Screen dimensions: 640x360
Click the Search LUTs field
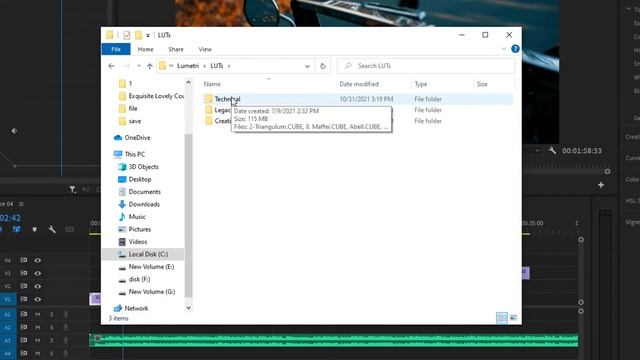click(426, 66)
